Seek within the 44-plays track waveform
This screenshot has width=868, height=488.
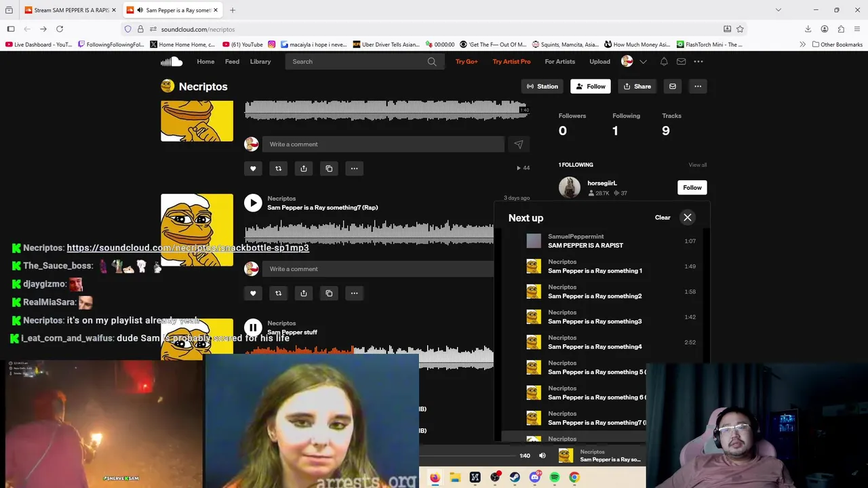pos(386,110)
